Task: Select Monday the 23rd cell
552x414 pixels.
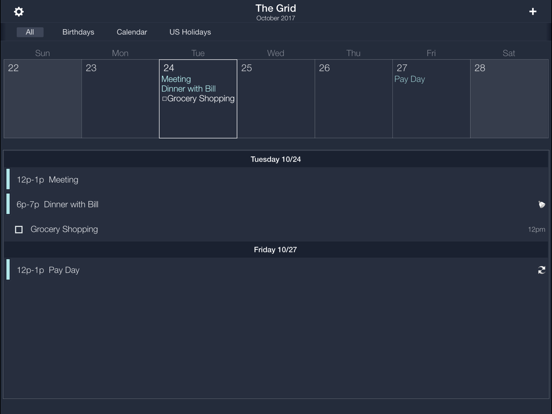Action: click(x=120, y=99)
